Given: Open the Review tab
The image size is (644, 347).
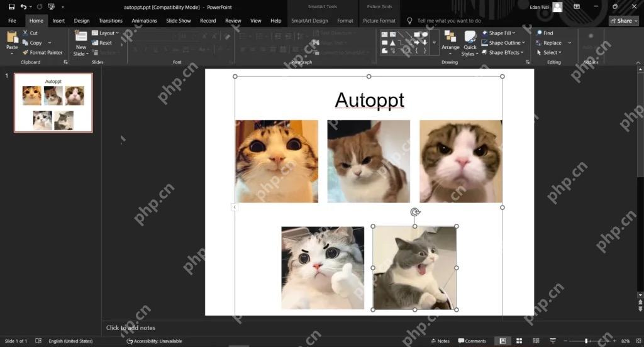Looking at the screenshot, I should coord(233,21).
